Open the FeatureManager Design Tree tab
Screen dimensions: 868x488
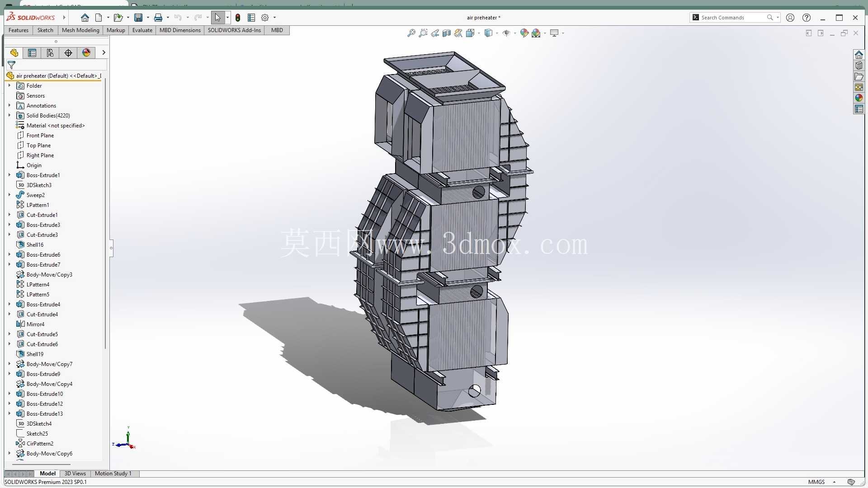point(14,53)
